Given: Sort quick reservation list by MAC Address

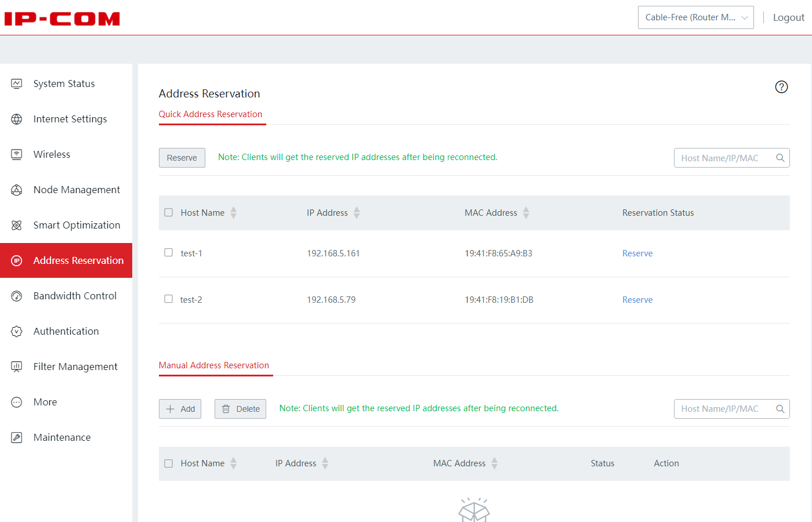Looking at the screenshot, I should point(526,213).
